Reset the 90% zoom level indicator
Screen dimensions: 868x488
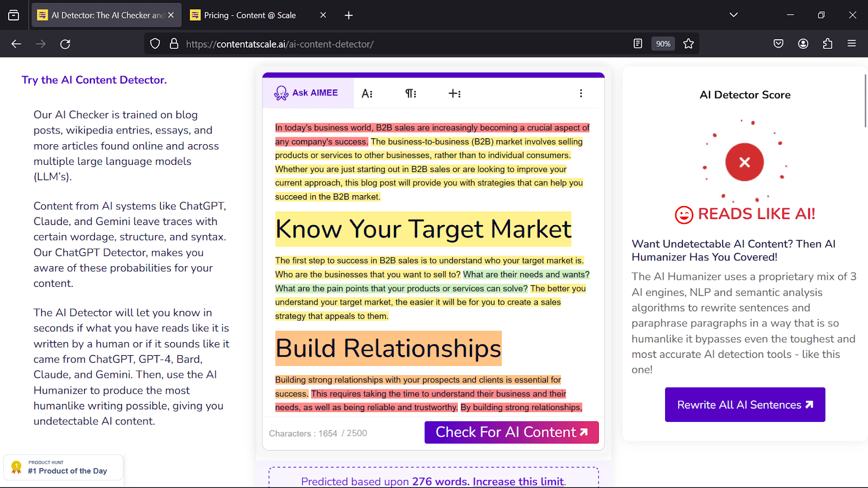[663, 44]
